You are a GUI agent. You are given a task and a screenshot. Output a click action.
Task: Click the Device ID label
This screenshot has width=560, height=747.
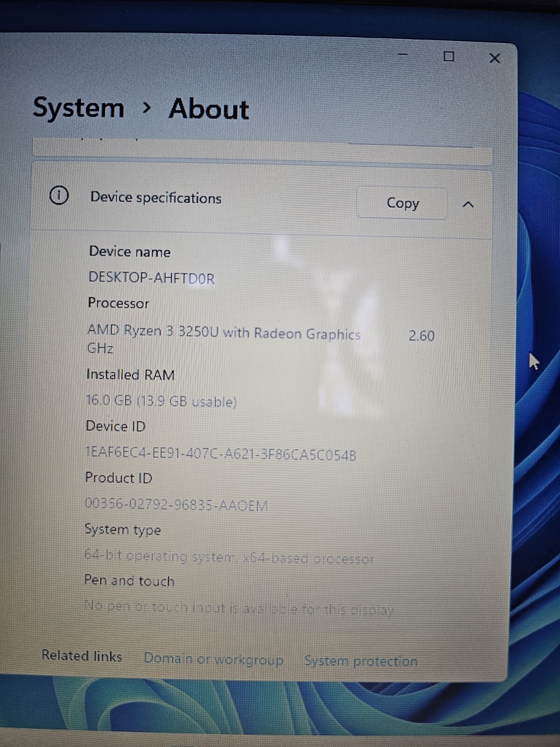pyautogui.click(x=116, y=426)
